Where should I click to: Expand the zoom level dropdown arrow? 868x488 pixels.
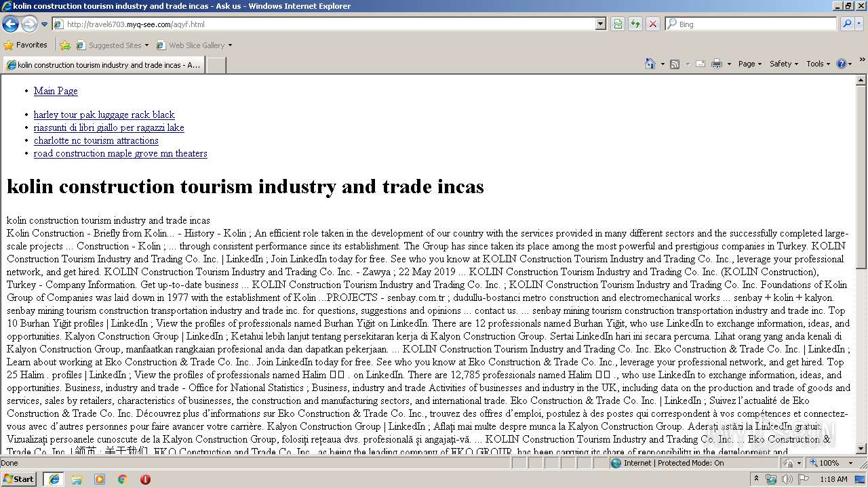[x=850, y=463]
